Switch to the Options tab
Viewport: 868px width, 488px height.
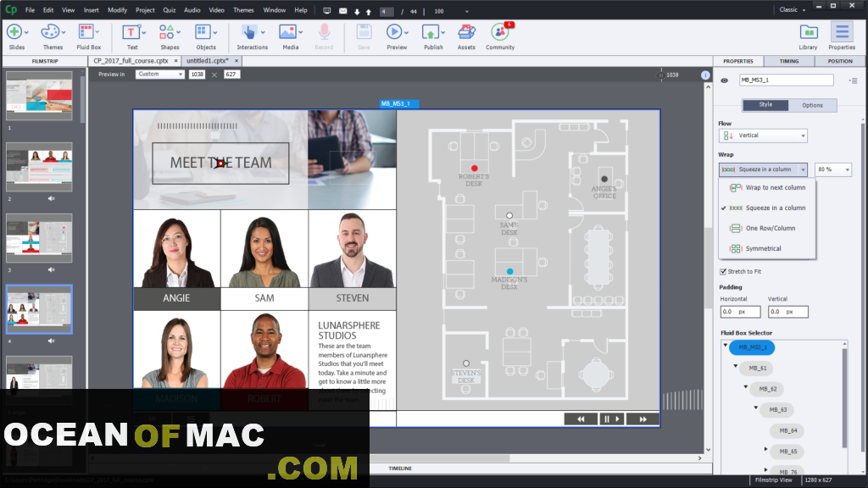click(813, 105)
